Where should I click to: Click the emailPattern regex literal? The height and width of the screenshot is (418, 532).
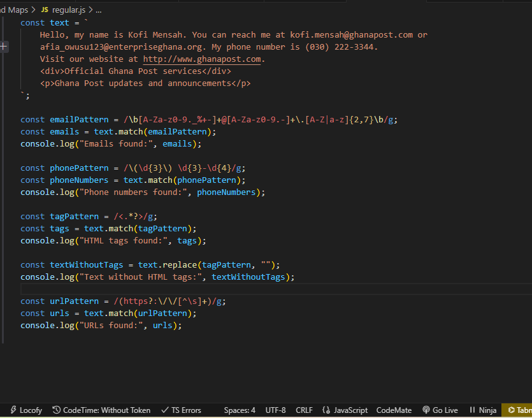click(259, 119)
